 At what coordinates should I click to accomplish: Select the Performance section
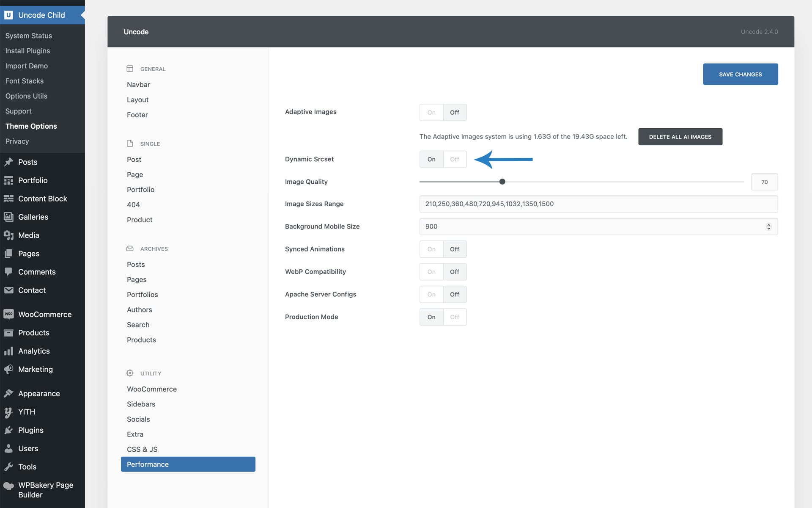click(188, 464)
